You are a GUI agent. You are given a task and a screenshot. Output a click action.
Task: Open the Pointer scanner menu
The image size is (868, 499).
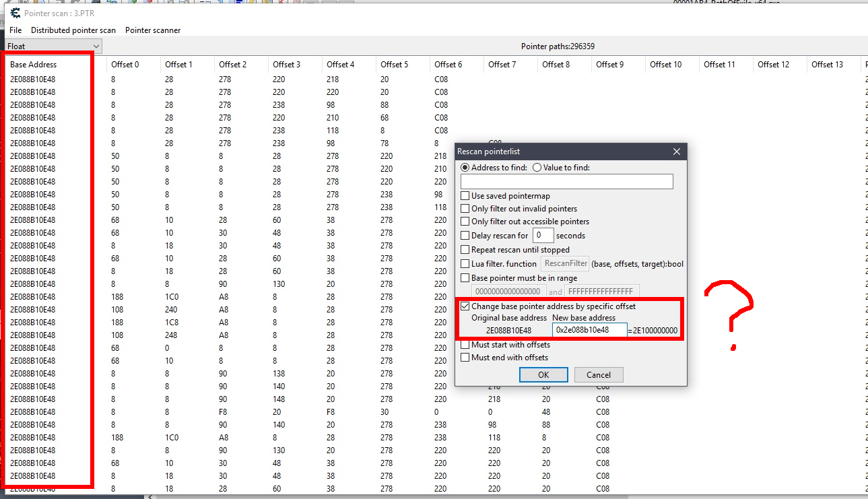point(153,30)
